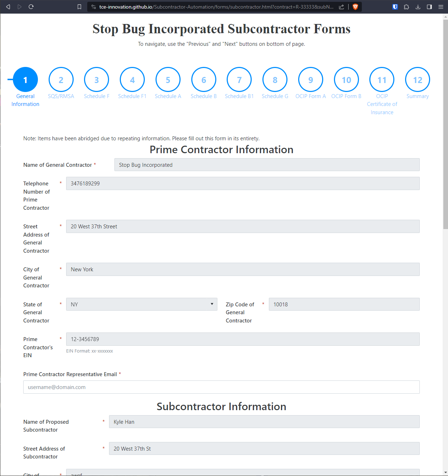
Task: Reload the current page
Action: click(31, 7)
